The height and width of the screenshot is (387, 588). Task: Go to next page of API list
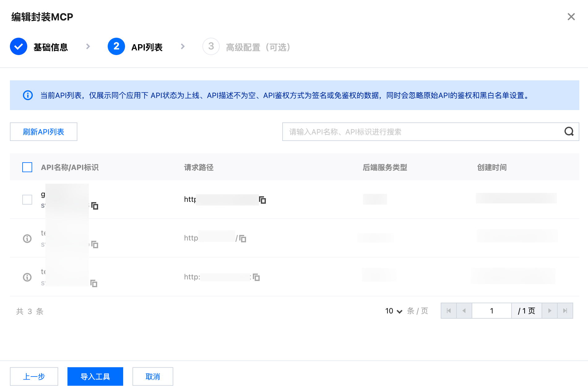pos(550,311)
